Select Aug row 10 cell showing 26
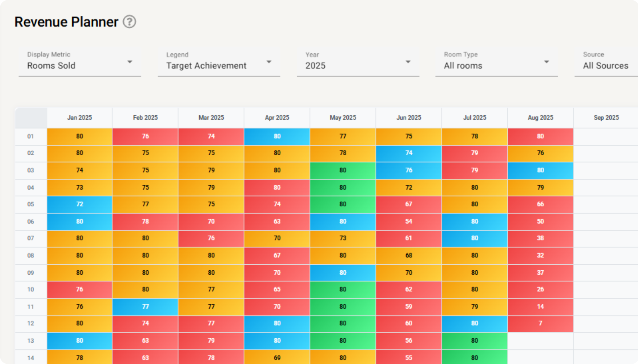Image resolution: width=638 pixels, height=364 pixels. (x=540, y=289)
